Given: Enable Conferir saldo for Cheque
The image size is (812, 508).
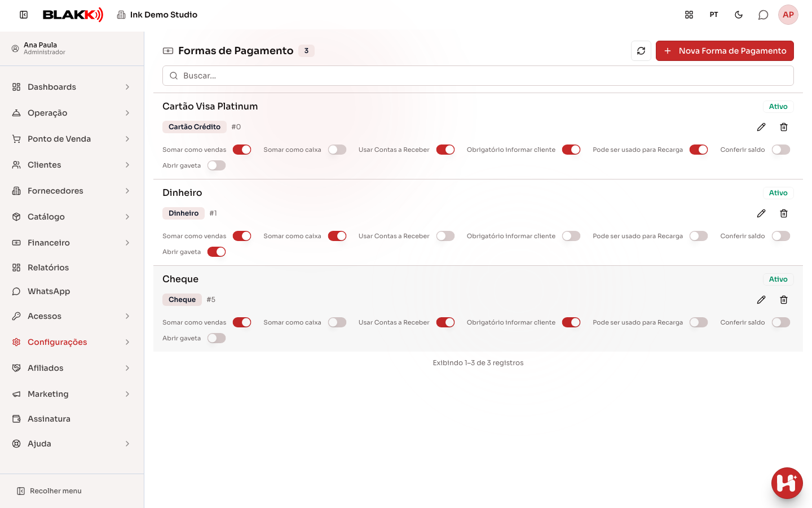Looking at the screenshot, I should point(781,322).
